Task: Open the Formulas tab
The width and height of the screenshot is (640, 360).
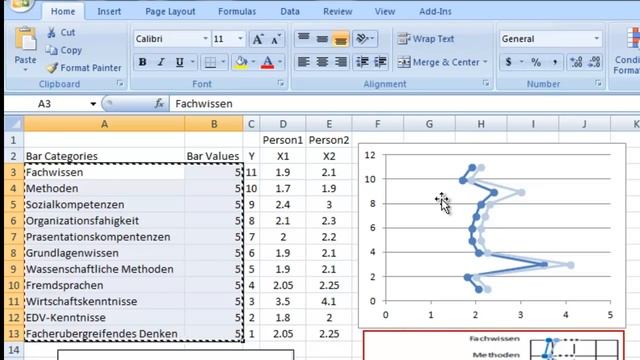Action: click(237, 11)
